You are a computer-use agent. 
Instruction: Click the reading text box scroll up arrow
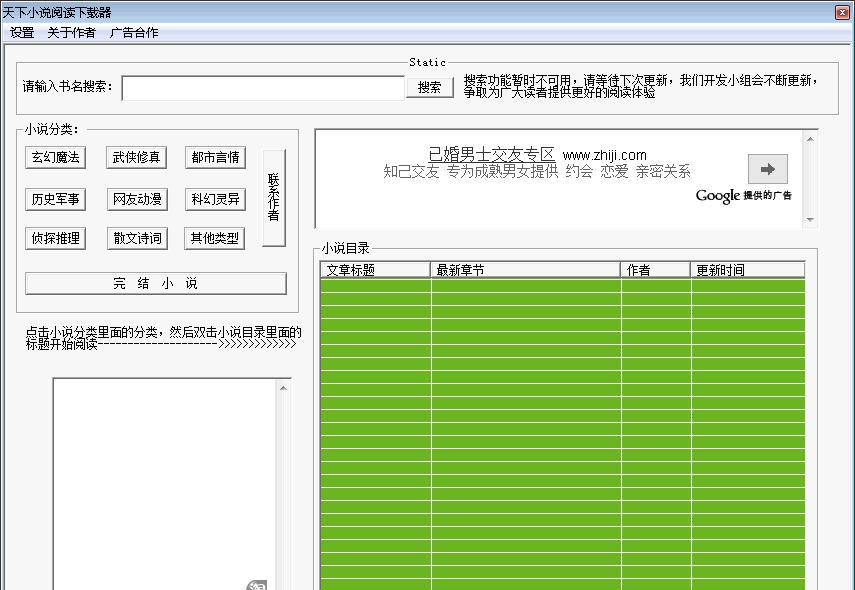click(283, 388)
